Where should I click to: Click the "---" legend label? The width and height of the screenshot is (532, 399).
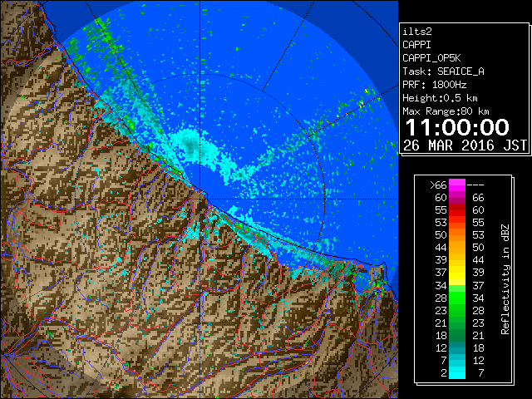[x=475, y=185]
